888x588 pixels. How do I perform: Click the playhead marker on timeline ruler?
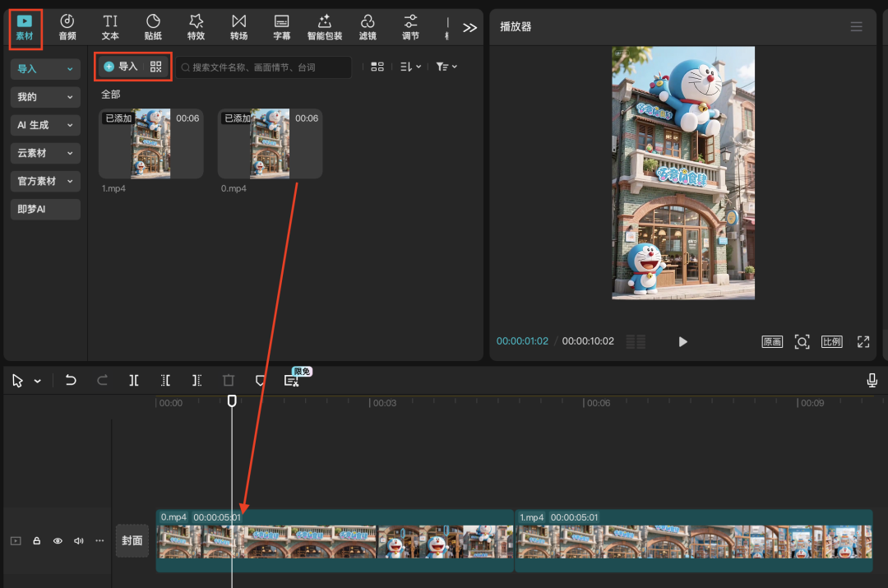pos(232,400)
